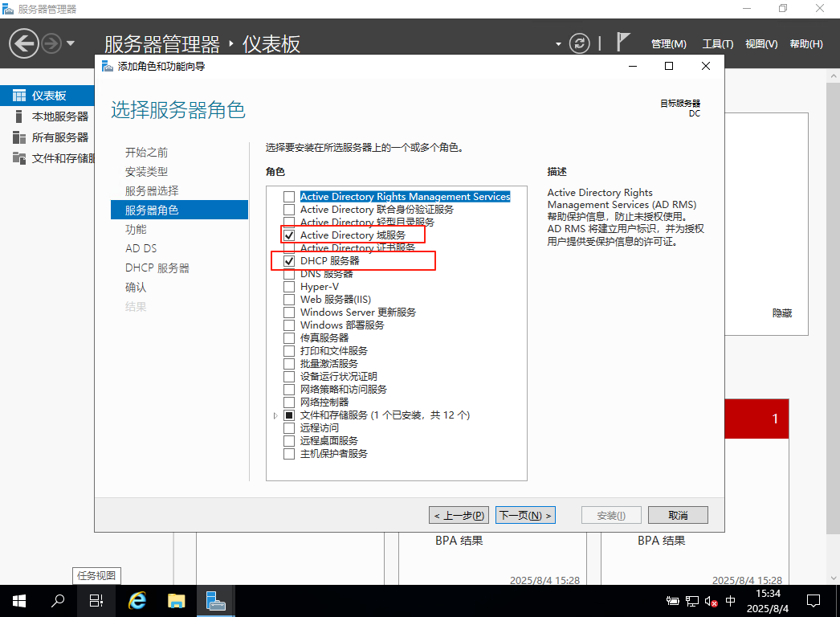Uncheck Active Directory 域服务 role

click(x=289, y=235)
